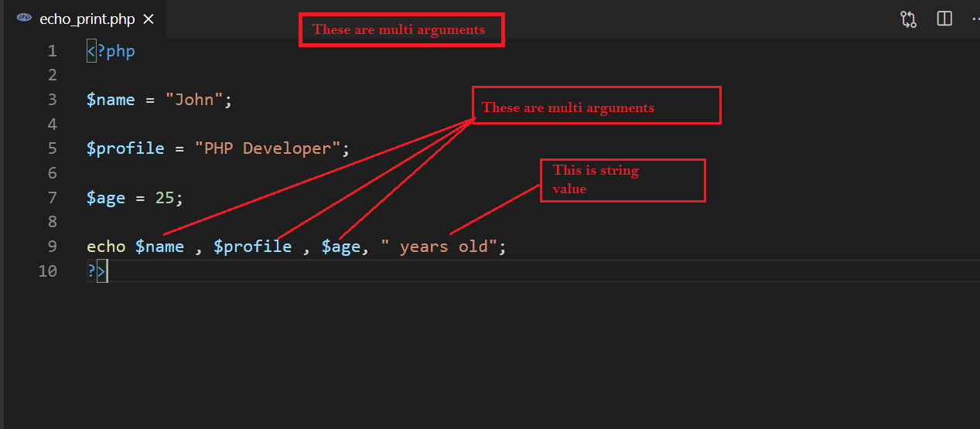Close the echo_print.php tab

[x=149, y=19]
